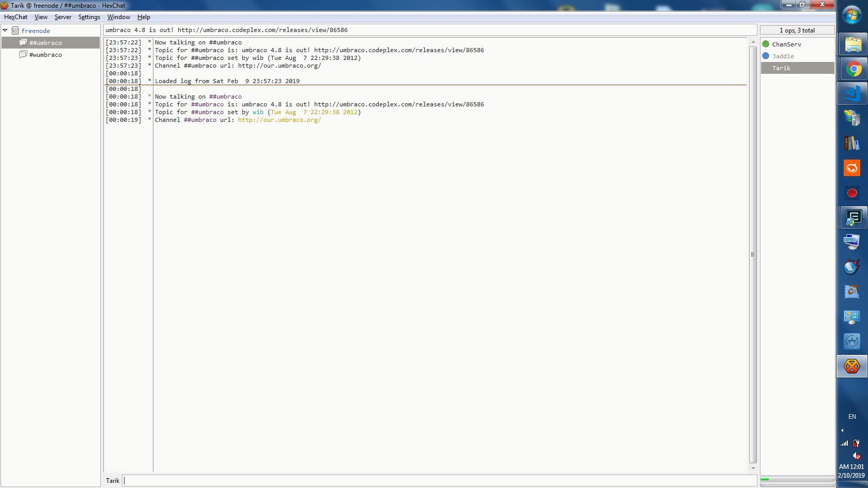Click the chat vertical scrollbar track

click(753, 255)
